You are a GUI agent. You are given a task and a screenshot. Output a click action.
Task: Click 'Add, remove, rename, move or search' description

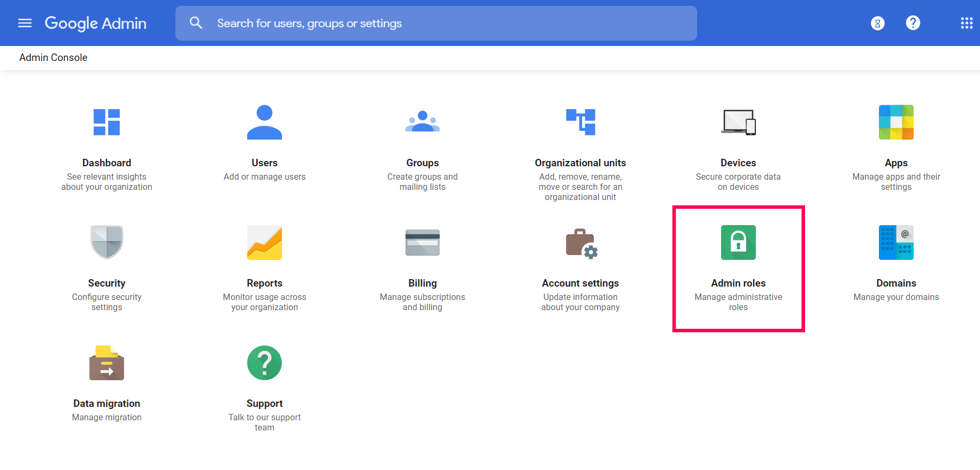pyautogui.click(x=580, y=187)
